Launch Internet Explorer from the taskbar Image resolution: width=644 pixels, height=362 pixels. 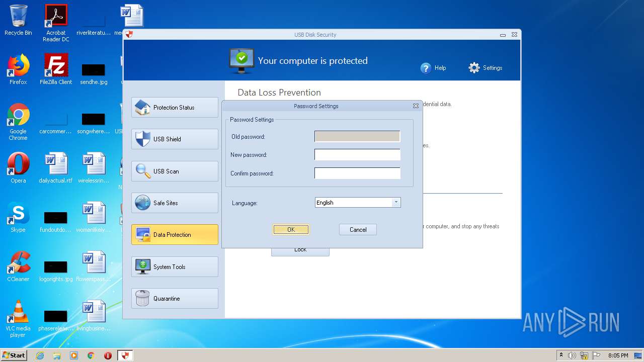point(40,355)
